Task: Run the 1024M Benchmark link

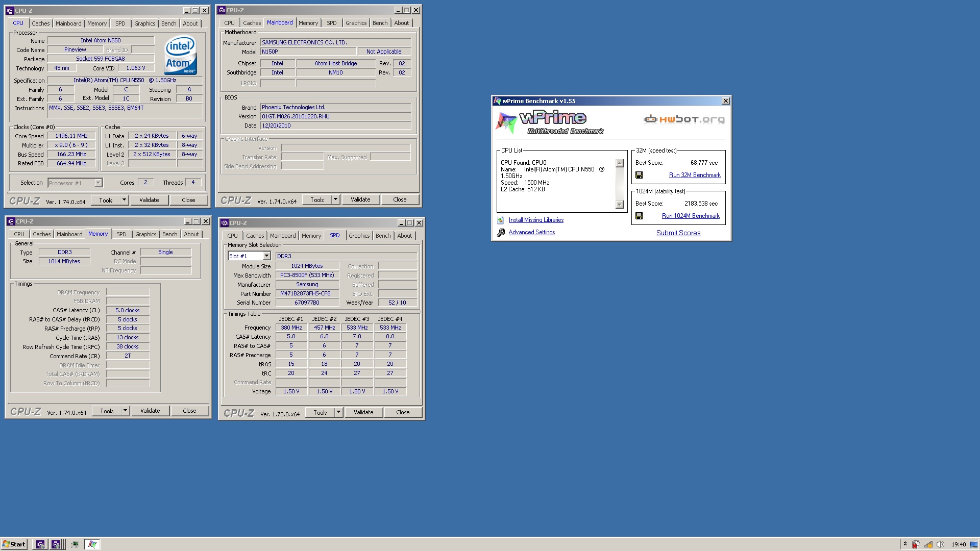Action: (691, 216)
